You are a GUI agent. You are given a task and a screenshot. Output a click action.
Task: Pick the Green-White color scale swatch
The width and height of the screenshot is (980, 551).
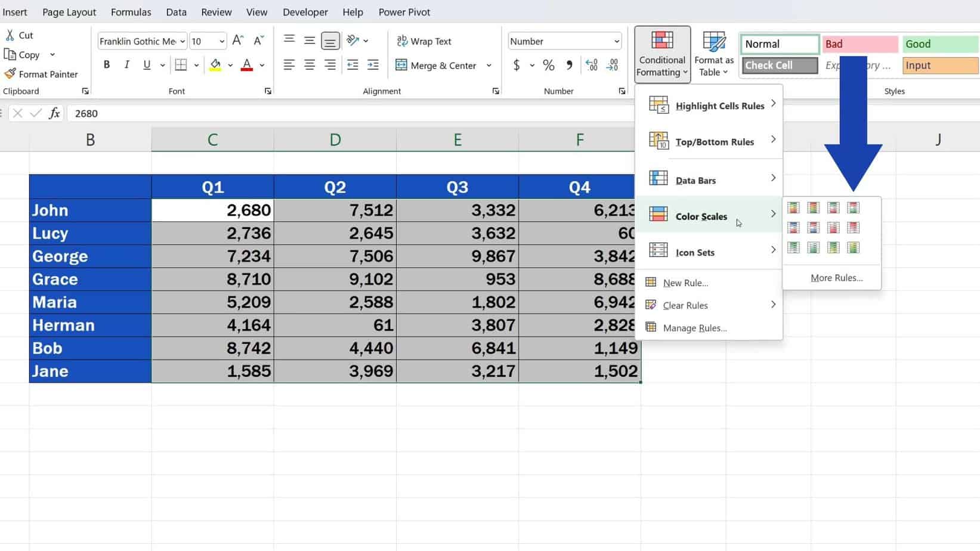[x=793, y=247]
